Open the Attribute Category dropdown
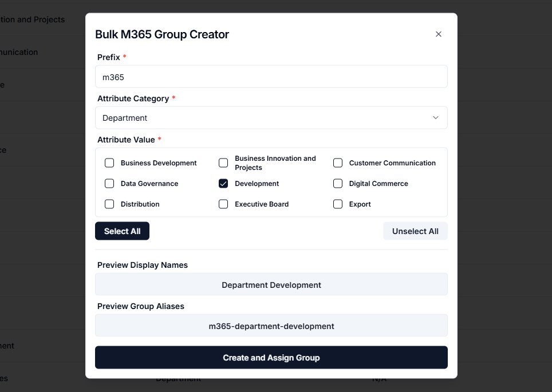Screen dimensions: 552x392 pos(271,117)
